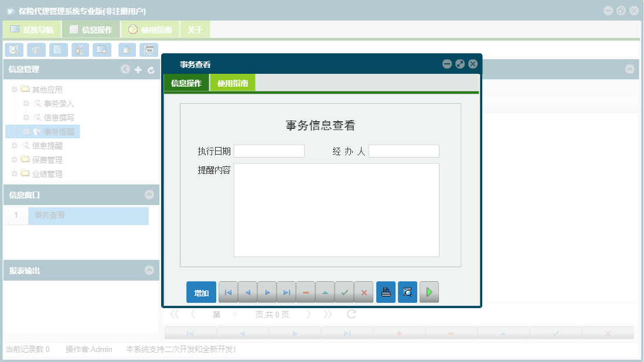Viewport: 644px width, 362px height.
Task: Click the blue print icon button
Action: tap(386, 292)
